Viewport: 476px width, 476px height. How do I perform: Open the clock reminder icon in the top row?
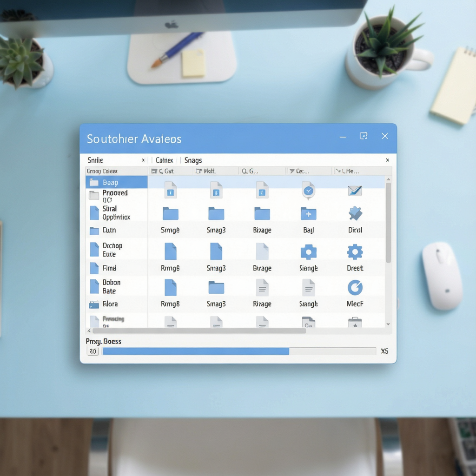click(x=309, y=191)
